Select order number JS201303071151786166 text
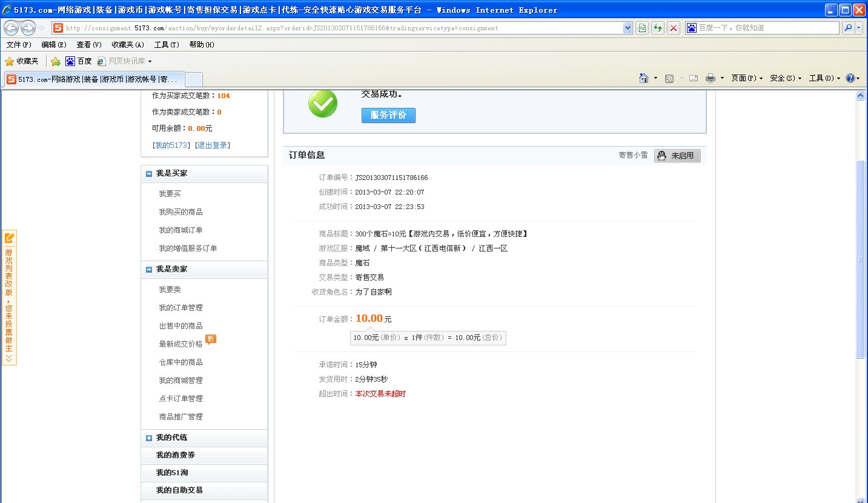Image resolution: width=868 pixels, height=503 pixels. tap(391, 178)
